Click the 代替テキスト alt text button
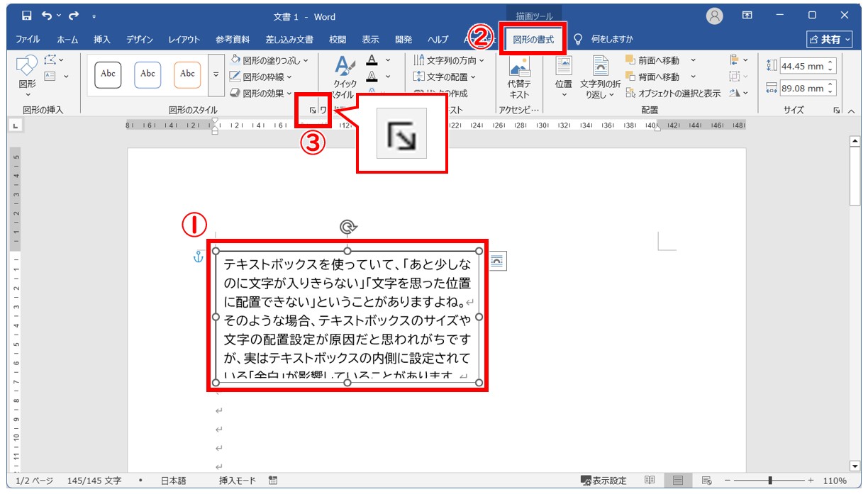This screenshot has height=494, width=868. (x=519, y=78)
